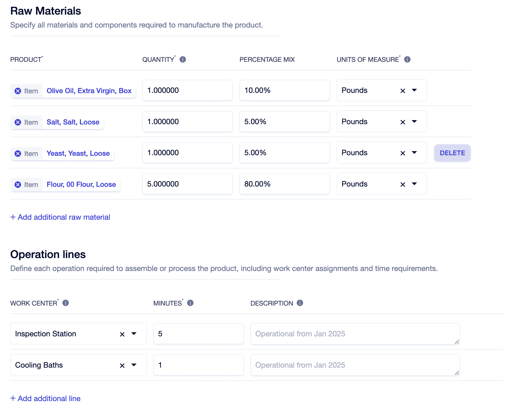
Task: Open the Inspection Station work center dropdown
Action: [x=134, y=334]
